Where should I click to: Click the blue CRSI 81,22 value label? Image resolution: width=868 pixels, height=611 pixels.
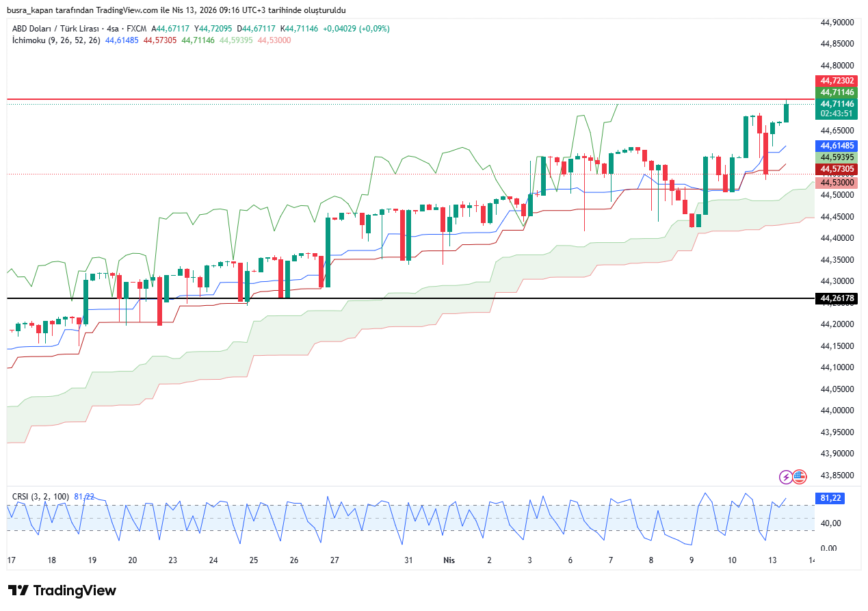(830, 498)
